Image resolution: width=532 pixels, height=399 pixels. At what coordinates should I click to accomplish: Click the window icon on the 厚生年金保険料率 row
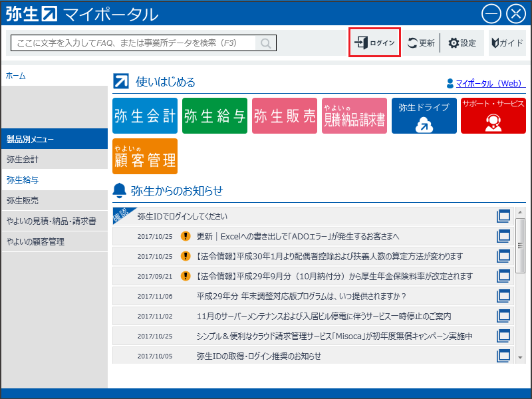pyautogui.click(x=503, y=276)
